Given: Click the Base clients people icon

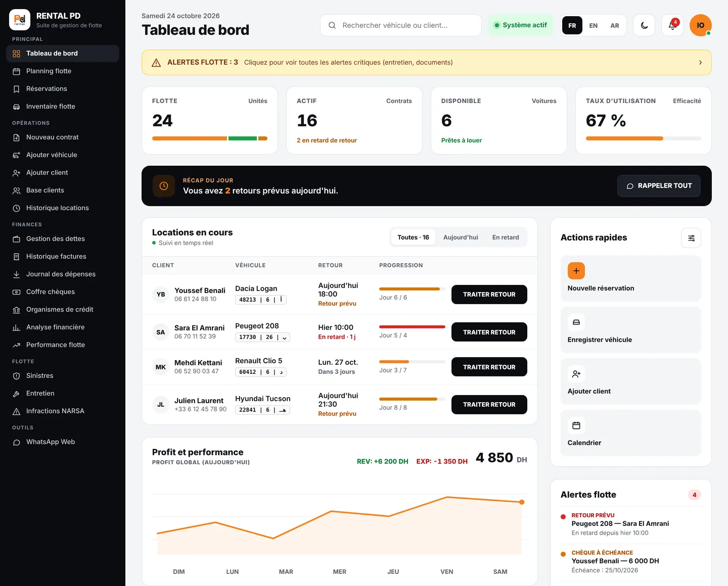Looking at the screenshot, I should click(x=16, y=190).
